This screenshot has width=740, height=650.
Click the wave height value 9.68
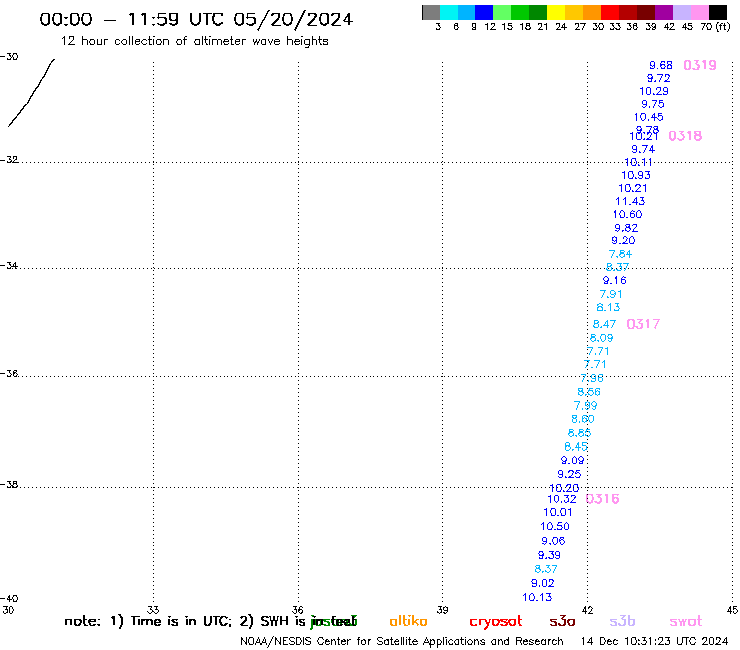coord(661,65)
